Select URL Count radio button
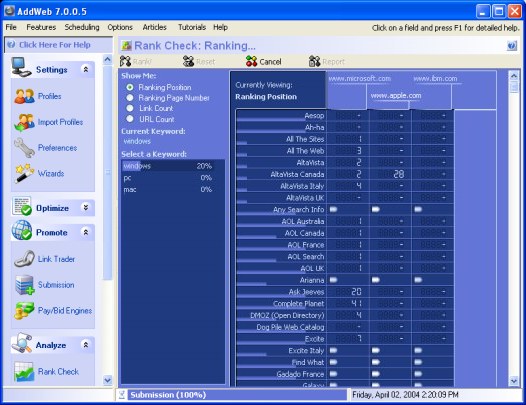The width and height of the screenshot is (526, 405). (x=130, y=118)
